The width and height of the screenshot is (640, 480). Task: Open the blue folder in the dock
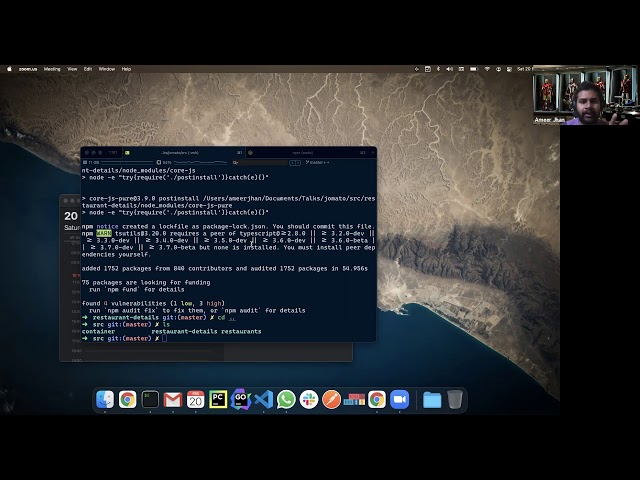pos(432,400)
